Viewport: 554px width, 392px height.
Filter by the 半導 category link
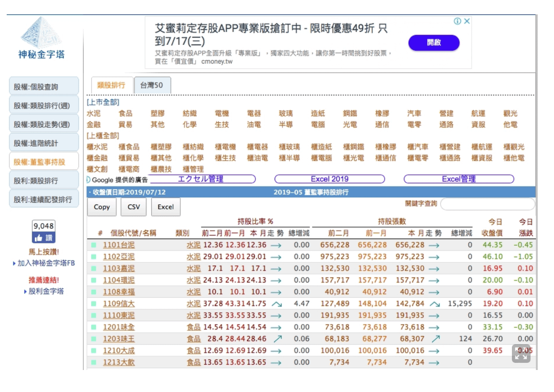click(286, 124)
